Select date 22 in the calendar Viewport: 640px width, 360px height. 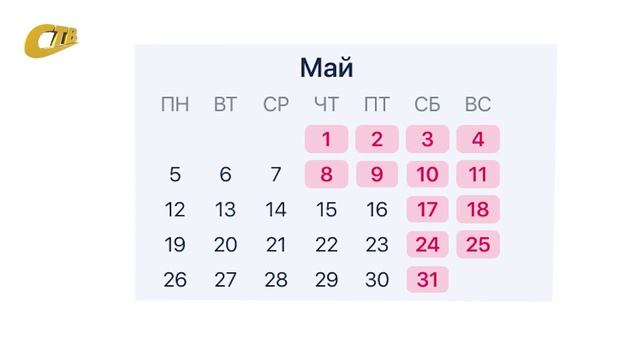click(326, 244)
